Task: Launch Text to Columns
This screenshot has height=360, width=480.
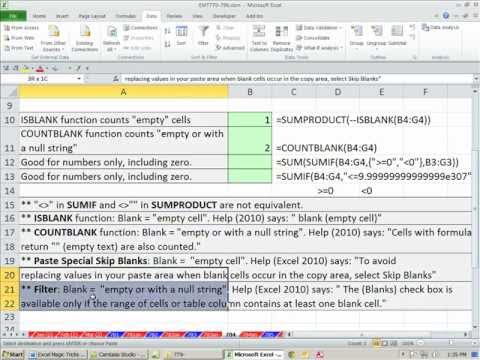Action: pos(259,39)
